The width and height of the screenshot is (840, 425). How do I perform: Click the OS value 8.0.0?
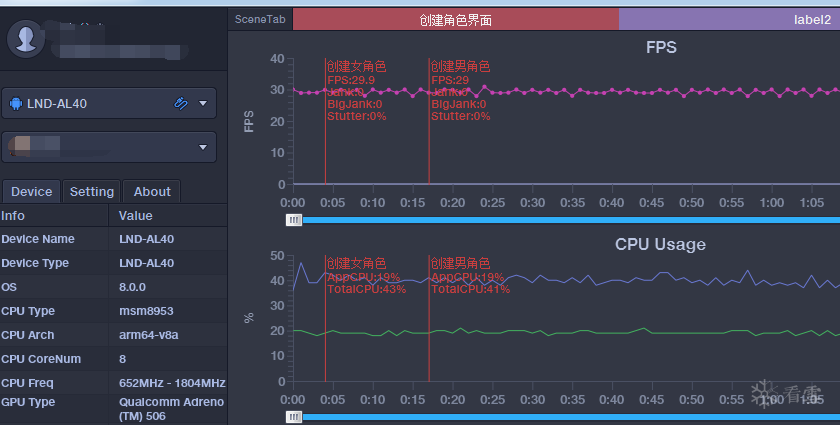point(132,287)
